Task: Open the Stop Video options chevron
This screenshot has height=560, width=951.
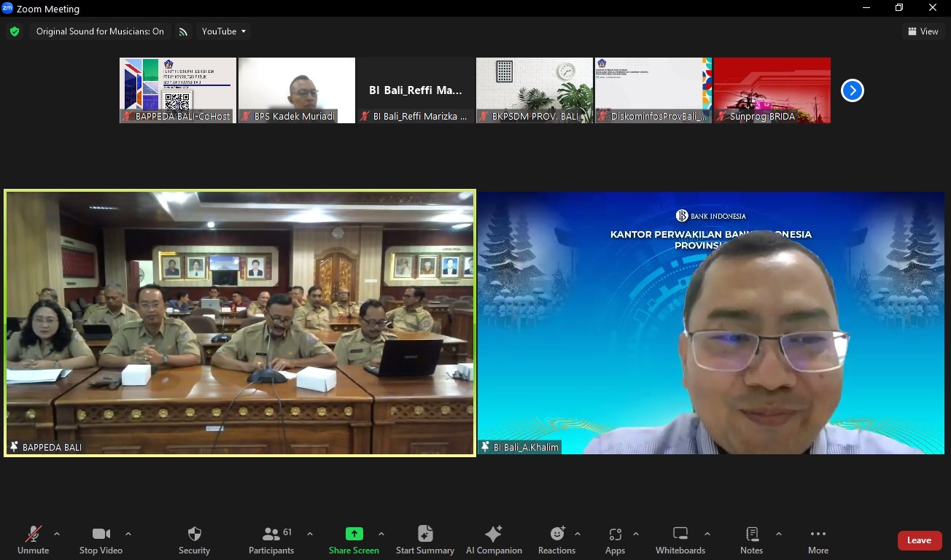Action: (128, 533)
